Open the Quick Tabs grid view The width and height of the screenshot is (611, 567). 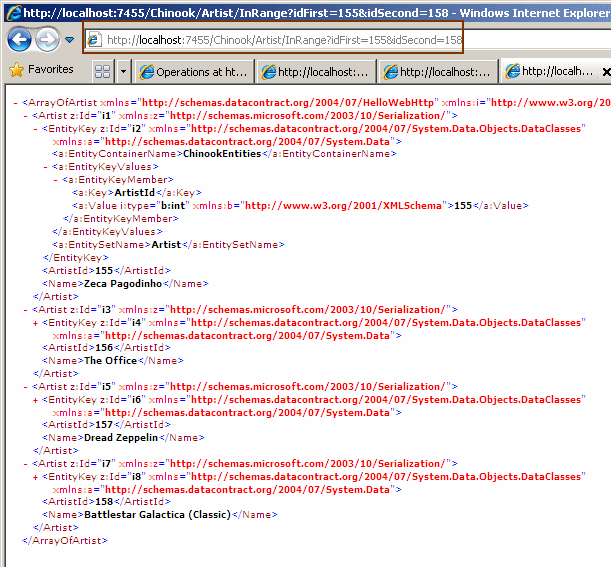click(102, 71)
